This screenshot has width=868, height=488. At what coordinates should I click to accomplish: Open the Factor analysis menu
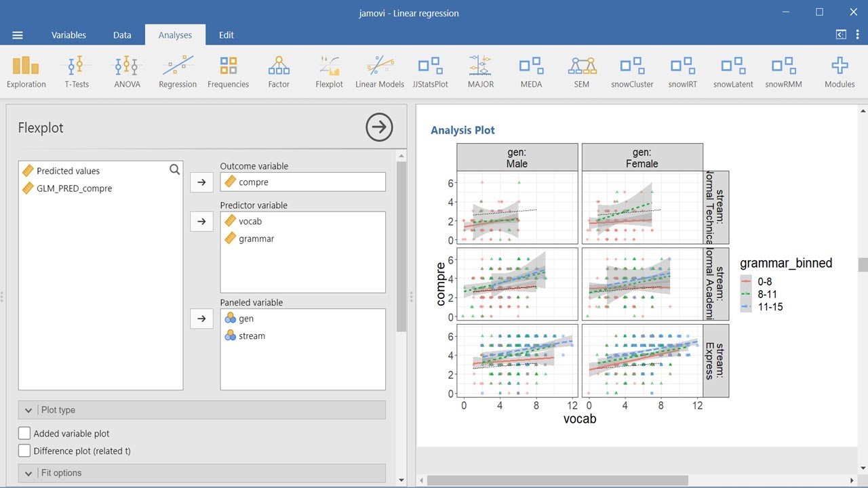279,72
